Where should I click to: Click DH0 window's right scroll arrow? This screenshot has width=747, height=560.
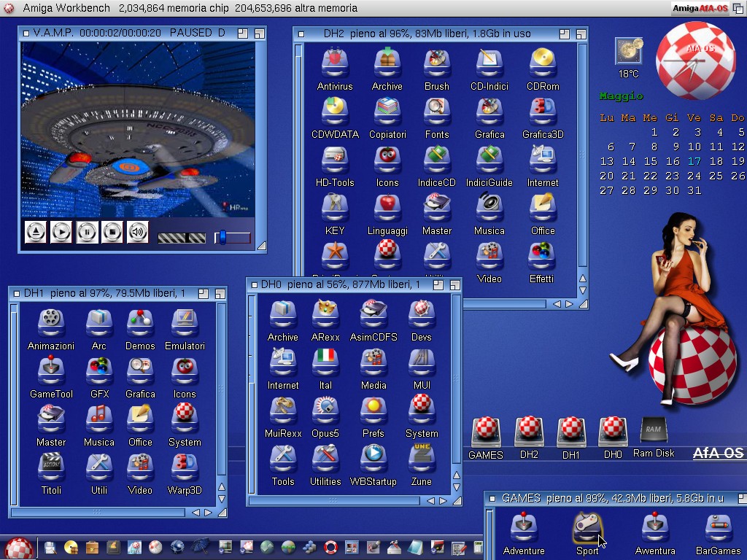(x=443, y=501)
